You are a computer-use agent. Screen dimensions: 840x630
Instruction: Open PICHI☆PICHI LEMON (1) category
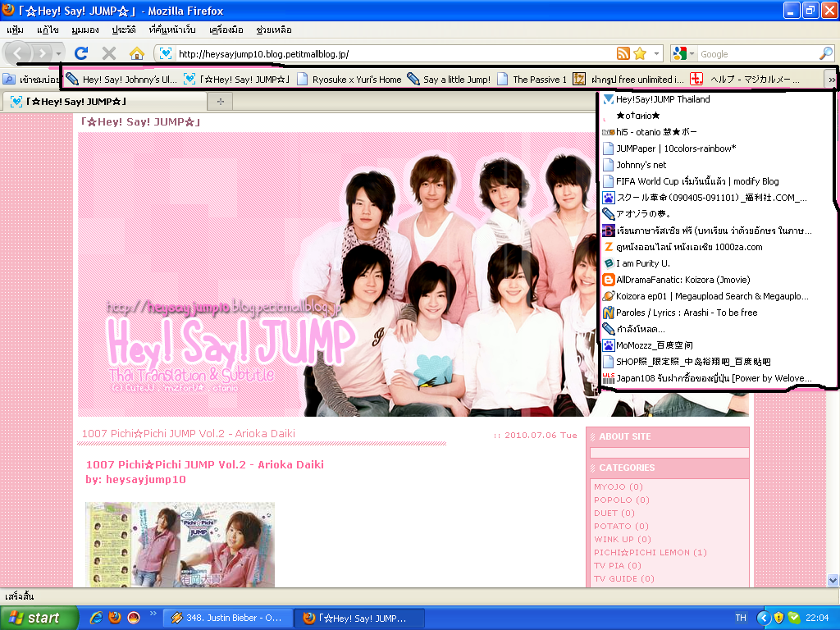(x=651, y=552)
